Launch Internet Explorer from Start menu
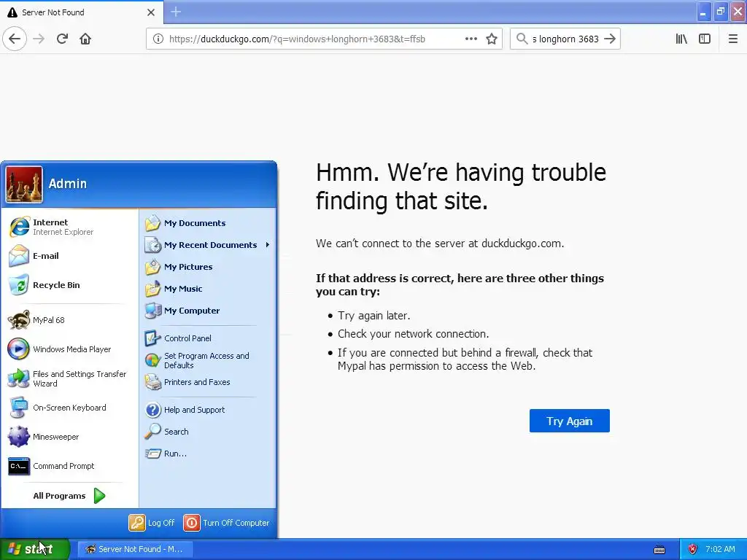The image size is (747, 560). pos(69,227)
